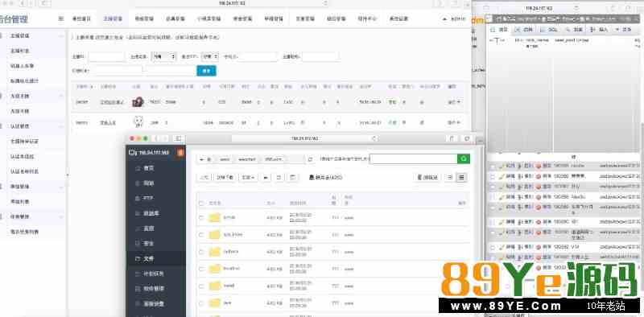Click back button in front Safari window
This screenshot has width=644, height=317.
click(156, 139)
